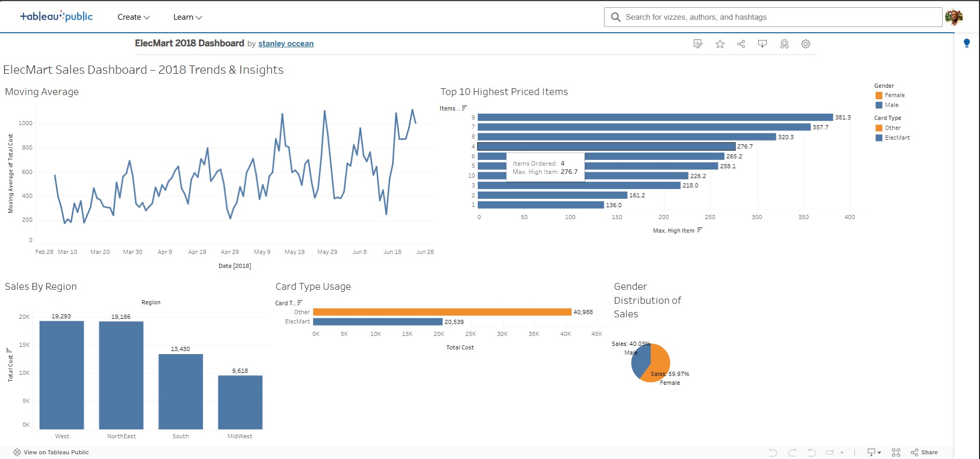Select Other orange swatch in Card Type legend
980x459 pixels.
click(879, 128)
